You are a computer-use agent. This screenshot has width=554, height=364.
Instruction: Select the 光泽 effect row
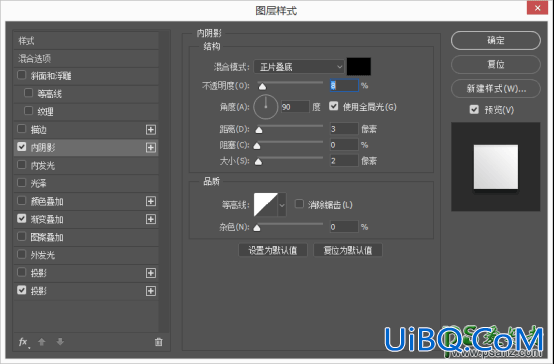point(86,183)
